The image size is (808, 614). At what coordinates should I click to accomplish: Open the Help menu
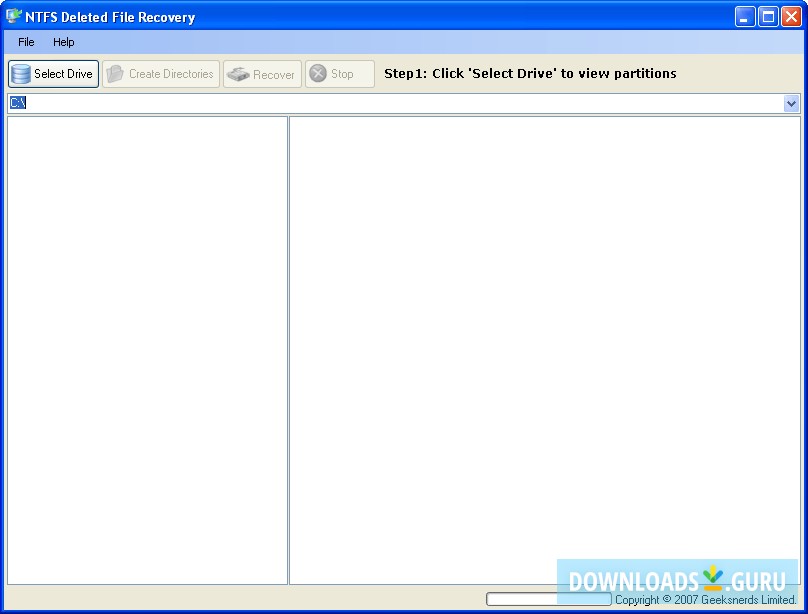64,42
